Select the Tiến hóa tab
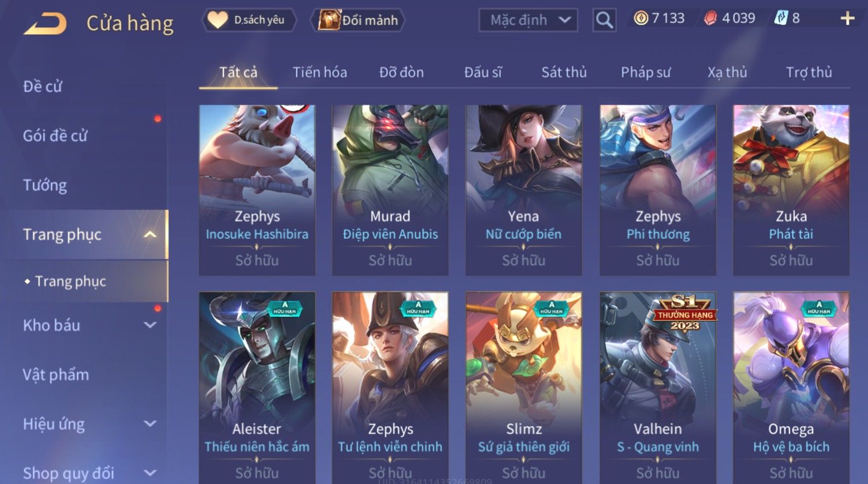 (320, 72)
